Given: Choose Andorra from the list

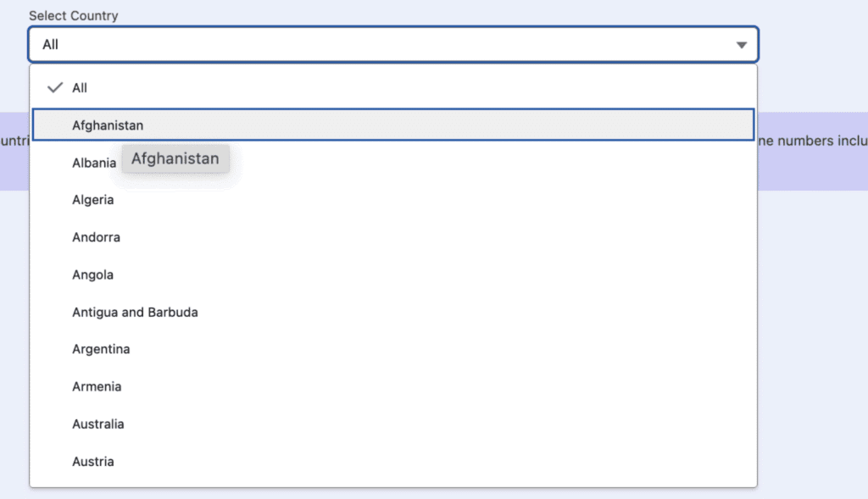Looking at the screenshot, I should pyautogui.click(x=96, y=237).
